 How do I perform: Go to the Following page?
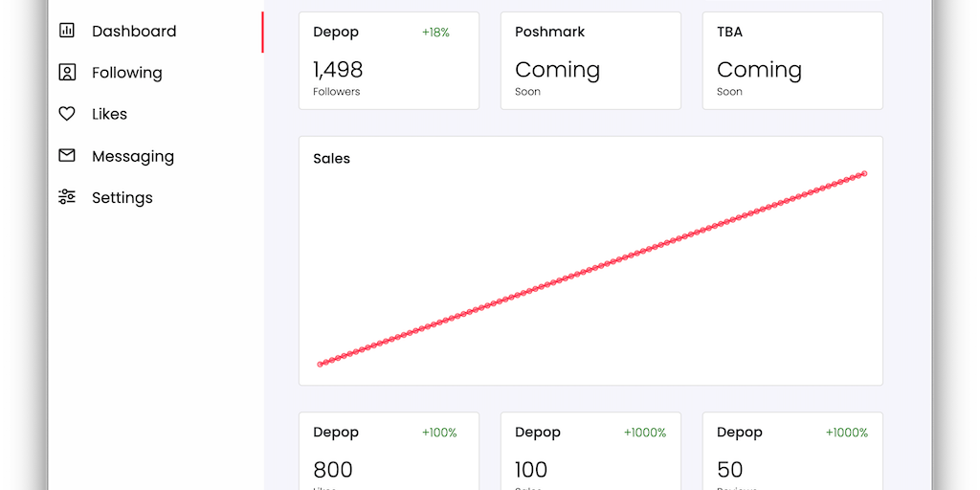click(x=126, y=73)
